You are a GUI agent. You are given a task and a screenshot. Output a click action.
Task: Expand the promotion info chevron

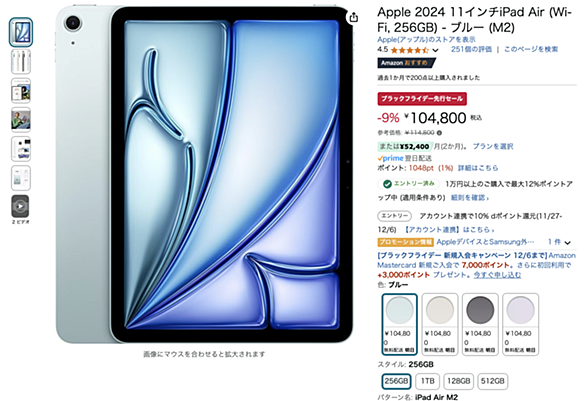coord(568,243)
